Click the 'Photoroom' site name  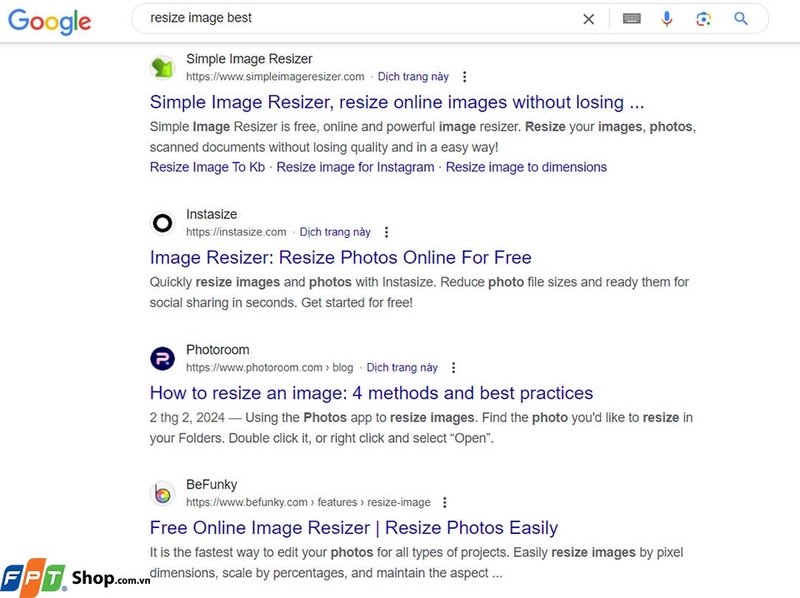(x=218, y=350)
